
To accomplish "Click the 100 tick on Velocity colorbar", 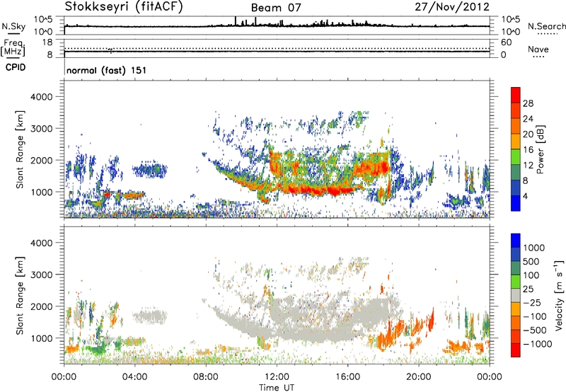I will pos(531,275).
